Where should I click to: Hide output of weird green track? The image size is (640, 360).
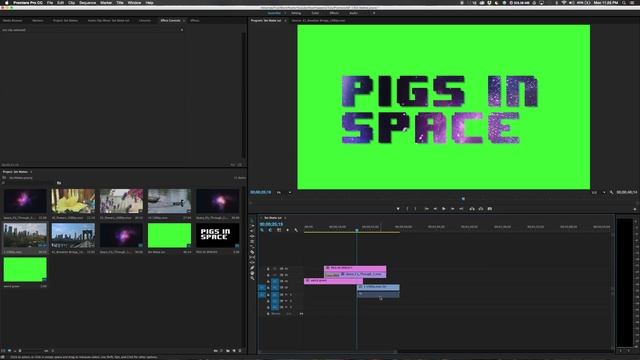tap(286, 281)
